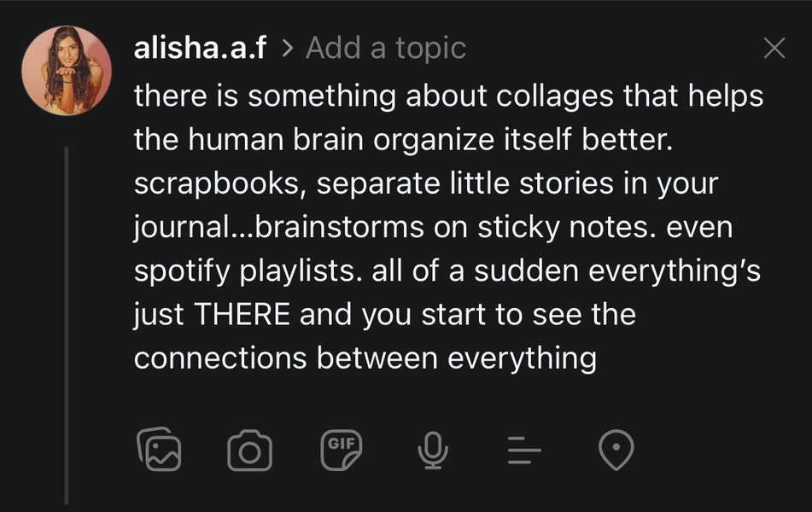812x512 pixels.
Task: Add a poll using the list icon
Action: tap(524, 449)
